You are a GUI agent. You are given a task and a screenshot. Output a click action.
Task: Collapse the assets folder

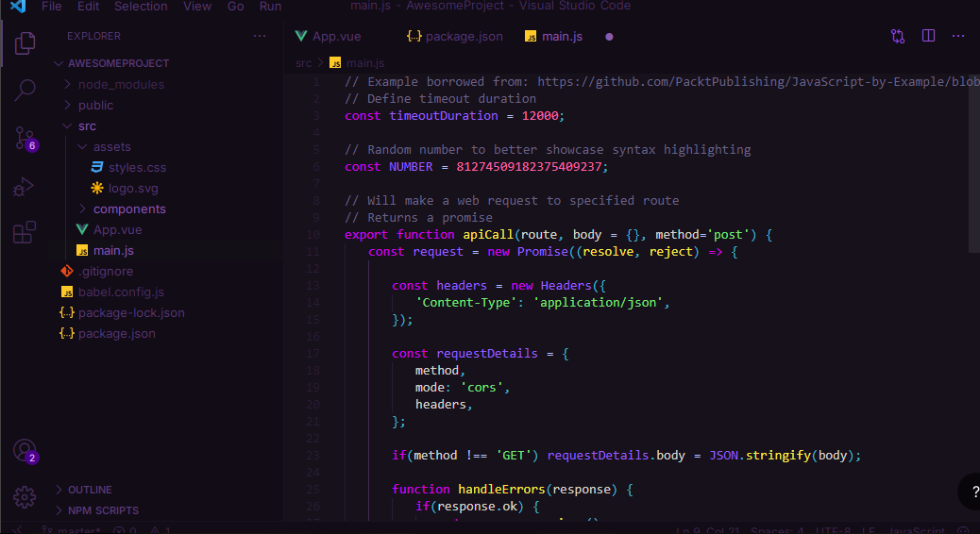tap(111, 146)
